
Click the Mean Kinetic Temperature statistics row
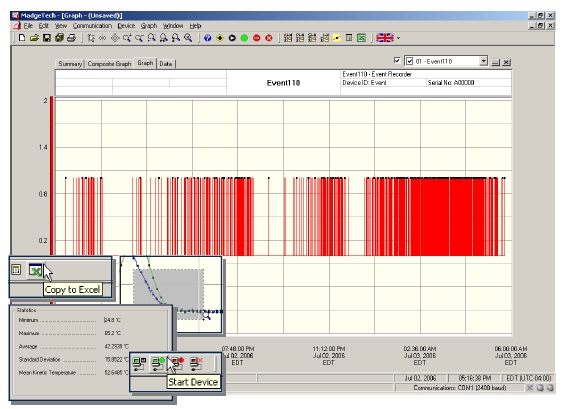coord(74,373)
